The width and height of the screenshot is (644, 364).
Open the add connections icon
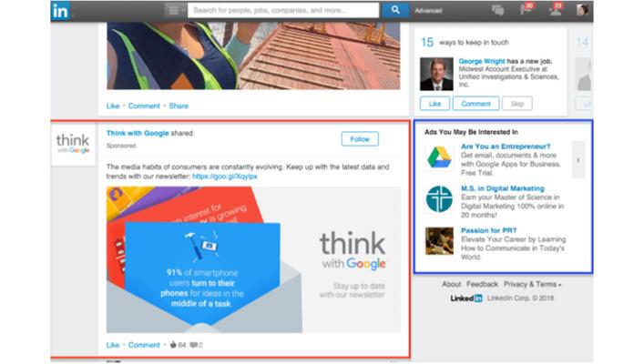click(556, 9)
